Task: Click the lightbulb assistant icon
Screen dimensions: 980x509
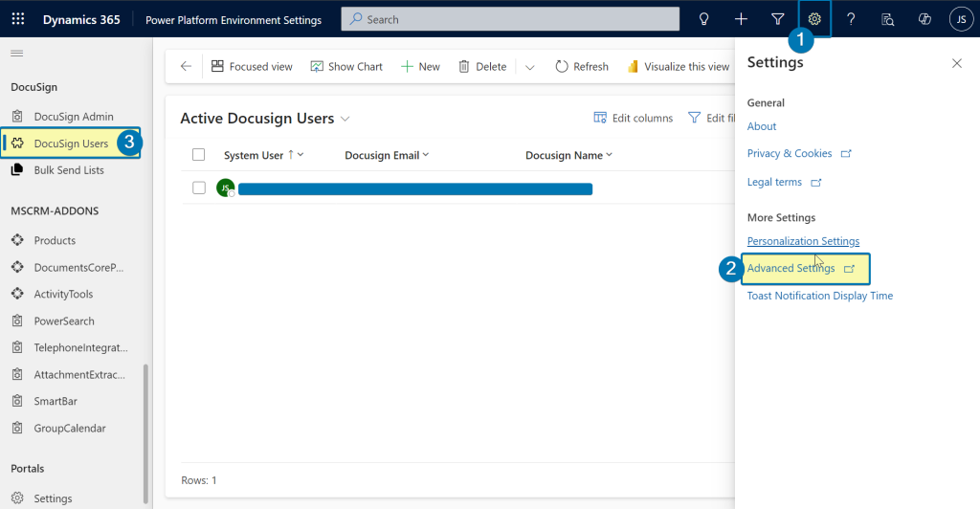Action: (703, 19)
